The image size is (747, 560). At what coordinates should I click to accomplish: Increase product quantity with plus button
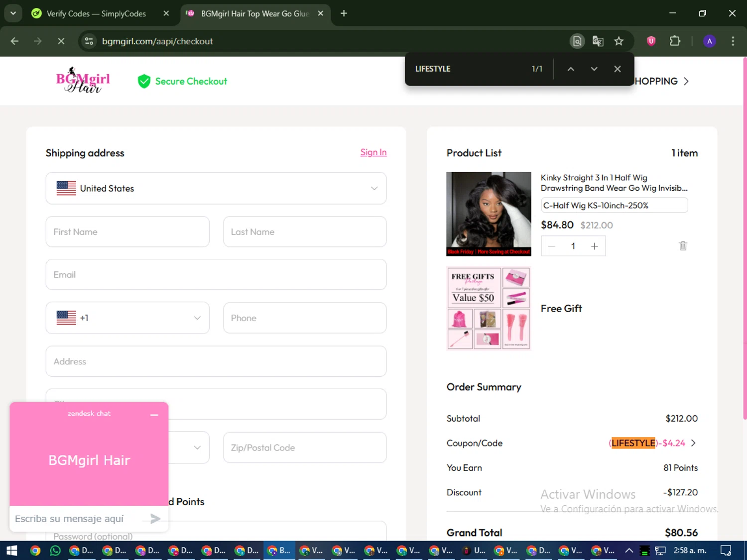pyautogui.click(x=594, y=246)
